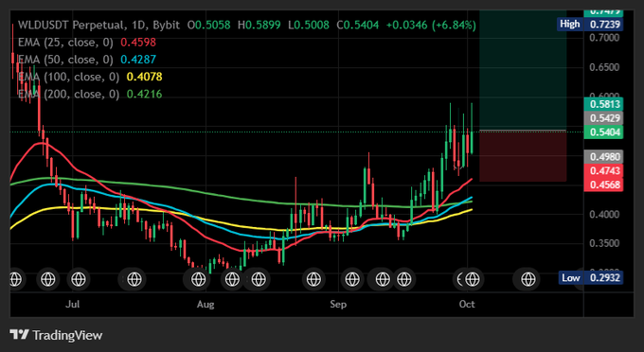
Task: Click the +0.0346 (+6.84%) change value
Action: click(431, 25)
